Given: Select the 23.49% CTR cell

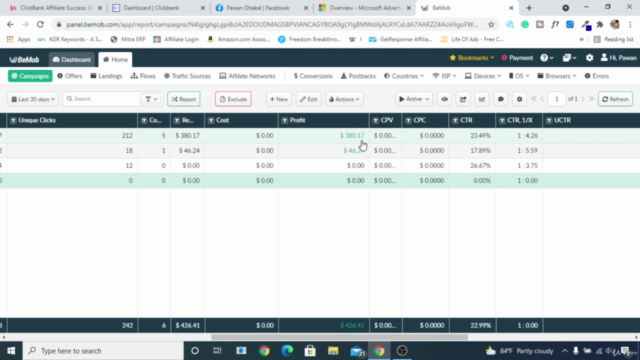Looking at the screenshot, I should pos(480,136).
